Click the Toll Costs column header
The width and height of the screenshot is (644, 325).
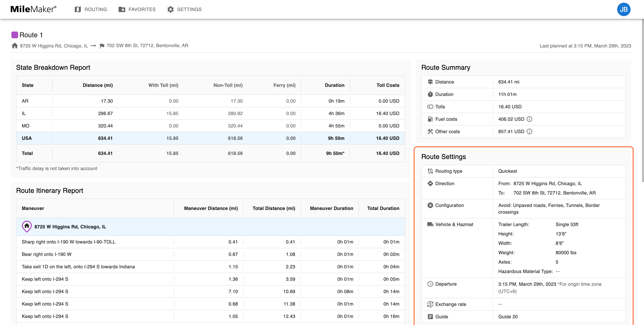pos(388,85)
